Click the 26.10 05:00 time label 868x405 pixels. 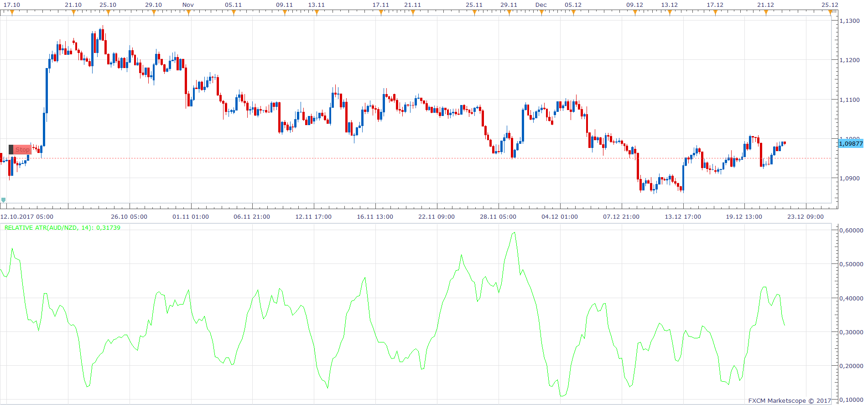point(129,216)
